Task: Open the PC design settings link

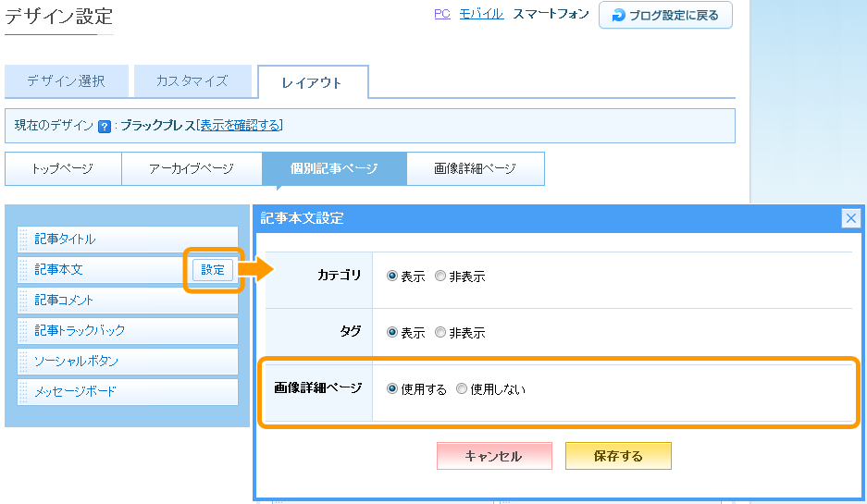Action: (x=441, y=14)
